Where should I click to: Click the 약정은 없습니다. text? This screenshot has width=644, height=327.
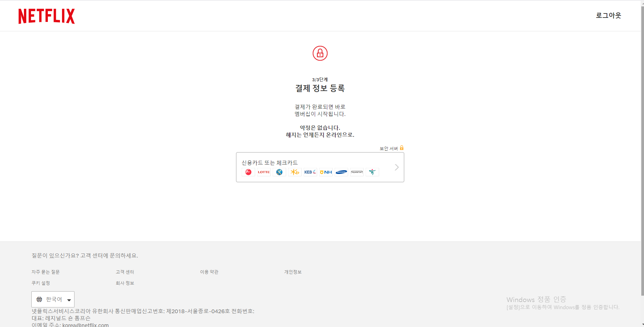coord(320,128)
